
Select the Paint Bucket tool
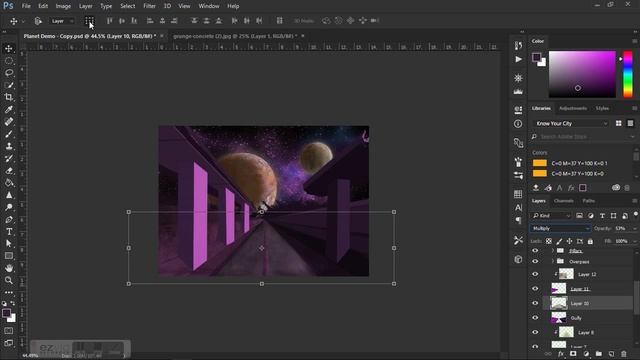(x=9, y=183)
